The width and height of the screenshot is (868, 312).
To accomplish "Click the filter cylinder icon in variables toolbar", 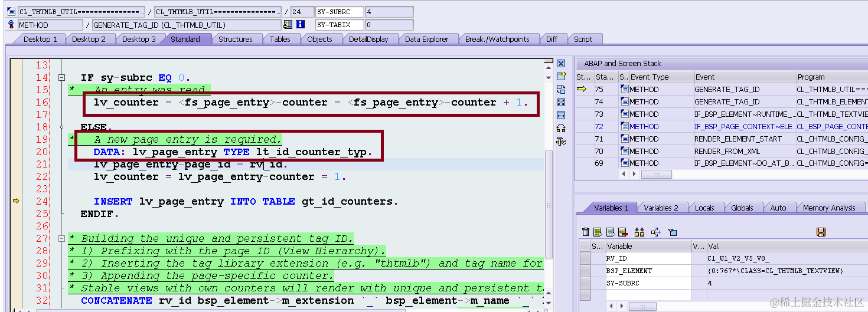I will (x=672, y=232).
